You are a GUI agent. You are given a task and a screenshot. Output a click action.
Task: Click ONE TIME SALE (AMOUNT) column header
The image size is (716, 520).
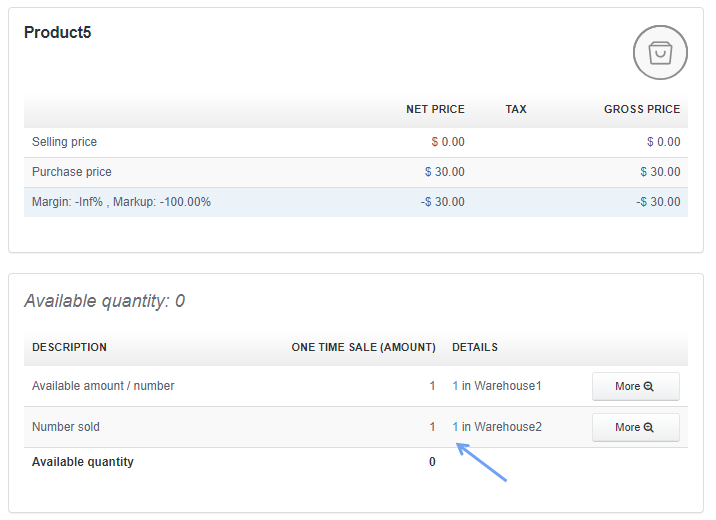pyautogui.click(x=363, y=347)
